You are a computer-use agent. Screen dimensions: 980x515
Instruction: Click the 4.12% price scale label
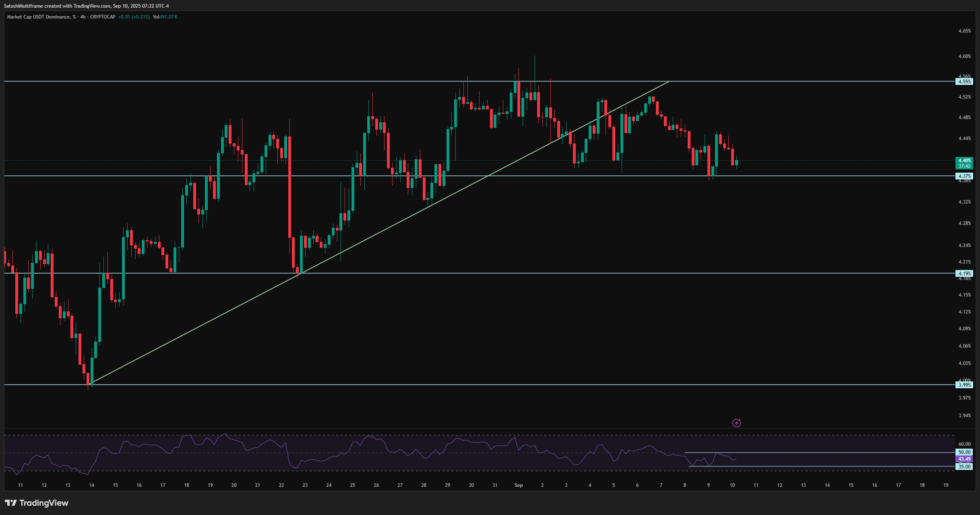pyautogui.click(x=964, y=312)
